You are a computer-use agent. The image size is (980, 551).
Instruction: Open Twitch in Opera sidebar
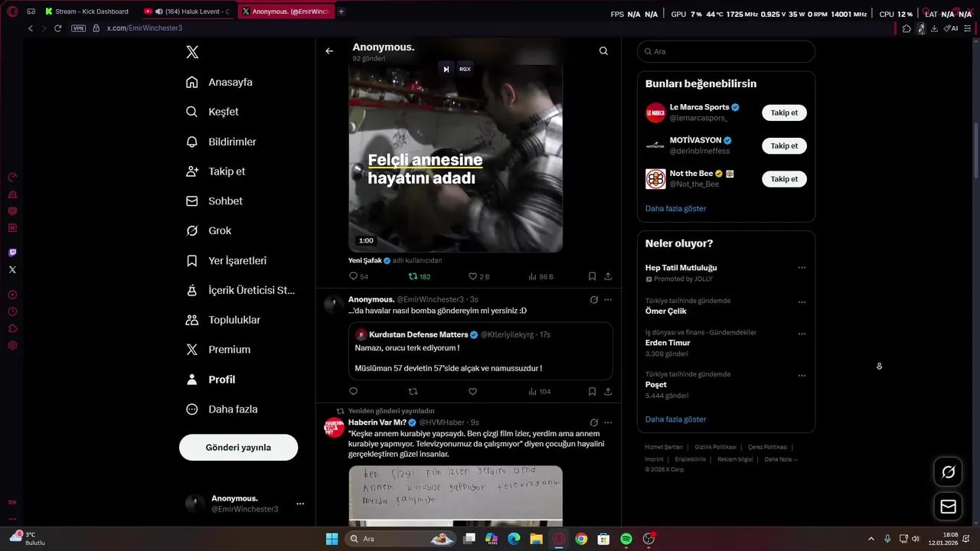pos(12,253)
